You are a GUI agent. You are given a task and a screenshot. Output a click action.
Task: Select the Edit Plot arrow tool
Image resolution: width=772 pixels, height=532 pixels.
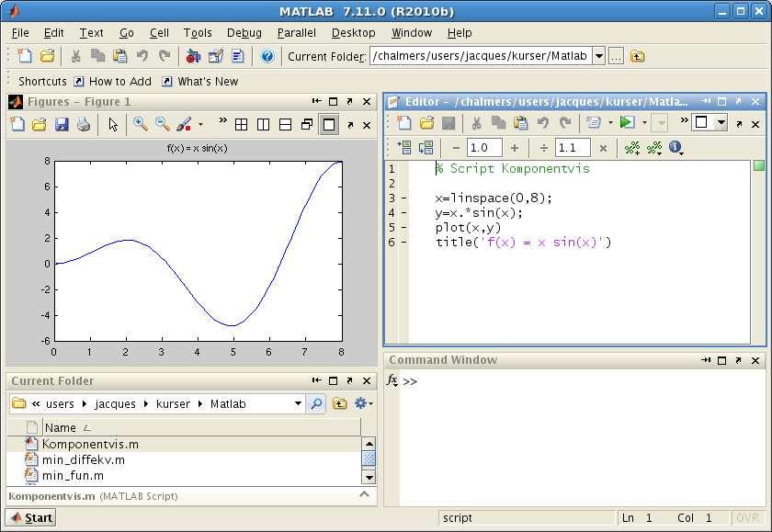[x=113, y=125]
